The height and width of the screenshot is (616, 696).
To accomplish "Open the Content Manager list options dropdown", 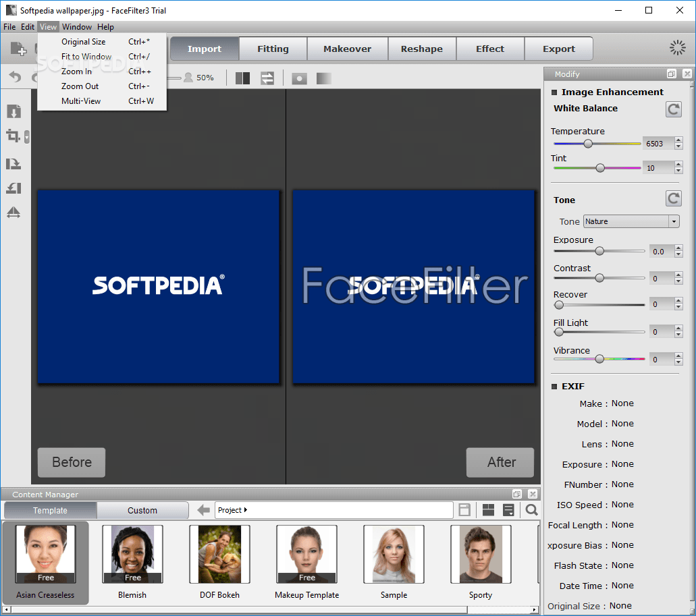I will (508, 510).
